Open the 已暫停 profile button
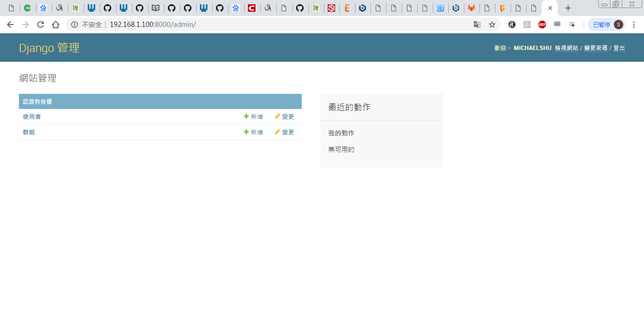The width and height of the screenshot is (644, 332). tap(606, 25)
